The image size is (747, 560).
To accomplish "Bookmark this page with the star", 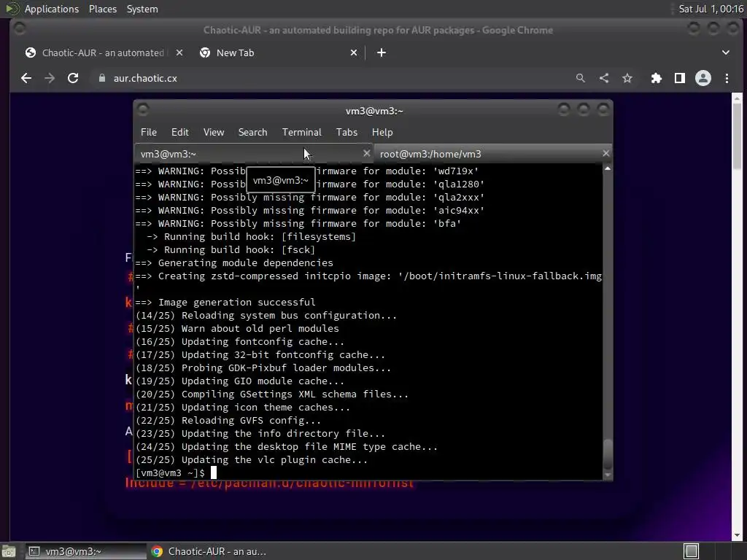I will 627,78.
